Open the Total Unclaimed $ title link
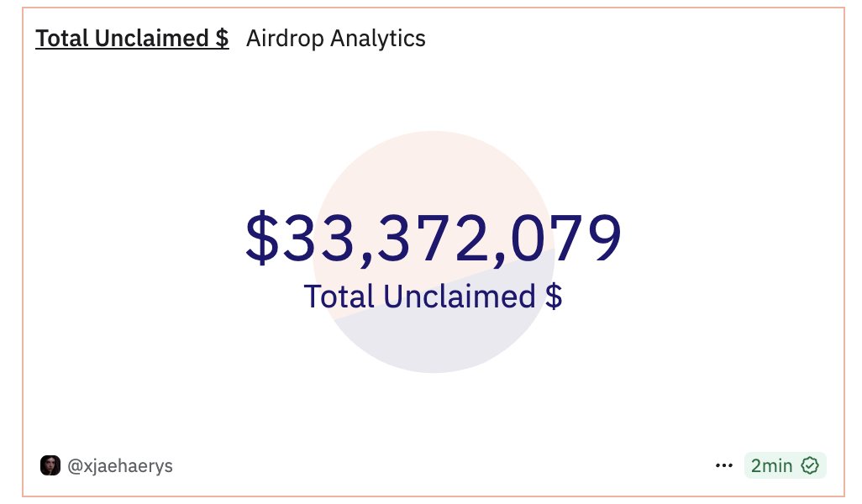 tap(132, 39)
